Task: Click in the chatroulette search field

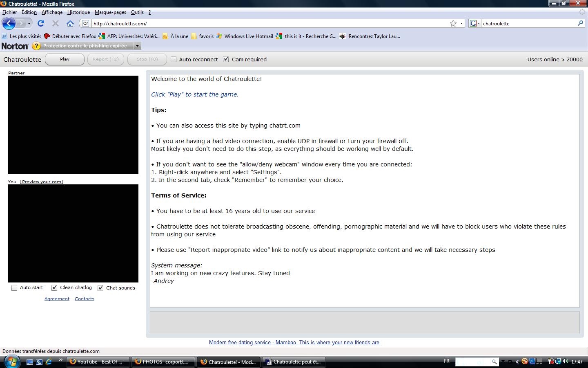Action: coord(529,23)
